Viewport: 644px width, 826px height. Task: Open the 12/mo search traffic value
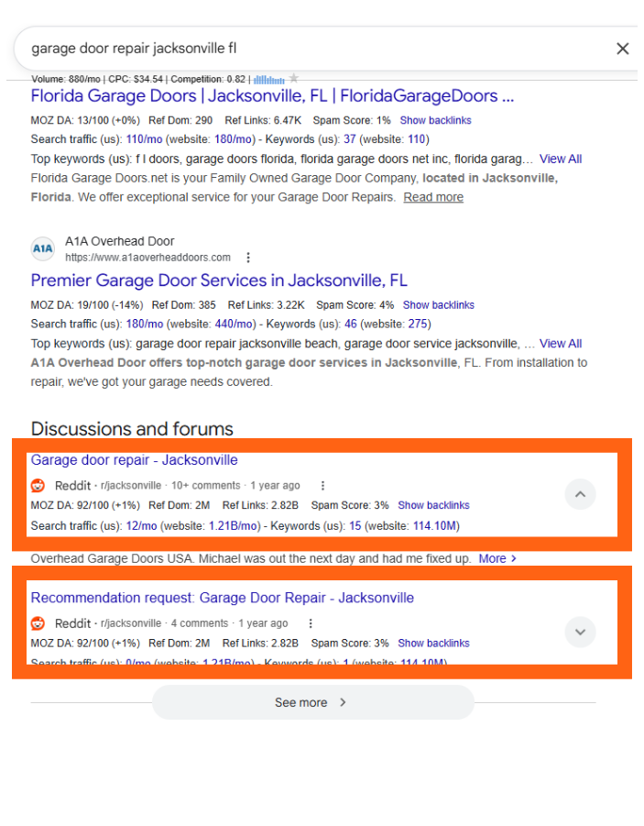point(142,525)
